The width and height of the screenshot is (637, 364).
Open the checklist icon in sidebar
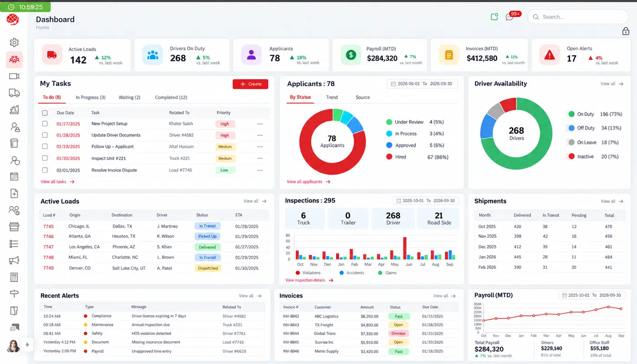click(14, 243)
